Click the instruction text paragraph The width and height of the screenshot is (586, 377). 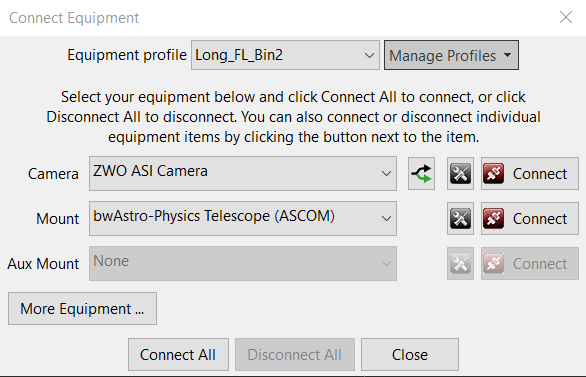tap(293, 117)
